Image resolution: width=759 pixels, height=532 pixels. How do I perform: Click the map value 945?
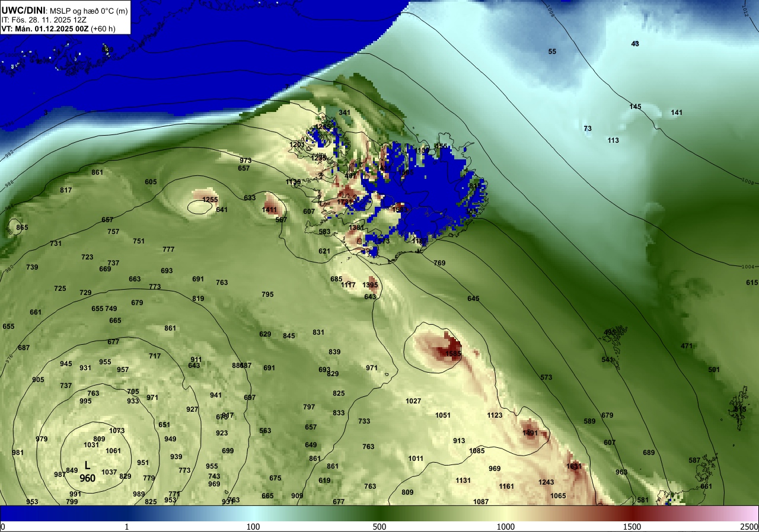[x=66, y=364]
